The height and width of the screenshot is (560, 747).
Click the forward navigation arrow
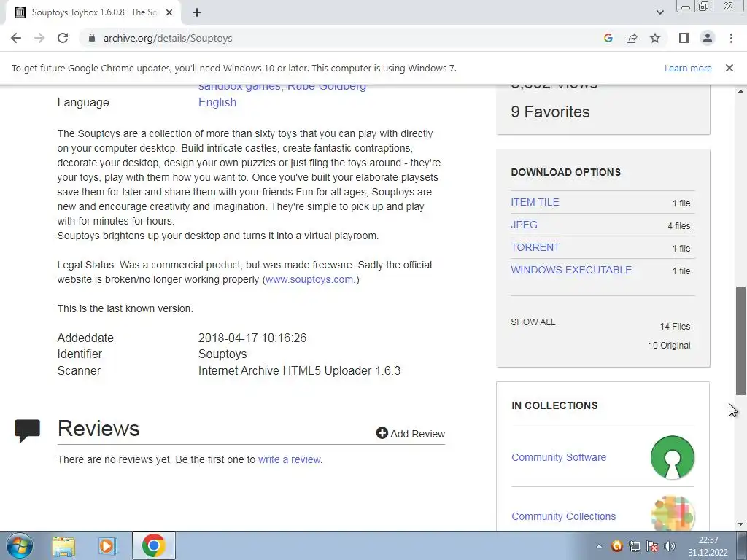click(39, 38)
